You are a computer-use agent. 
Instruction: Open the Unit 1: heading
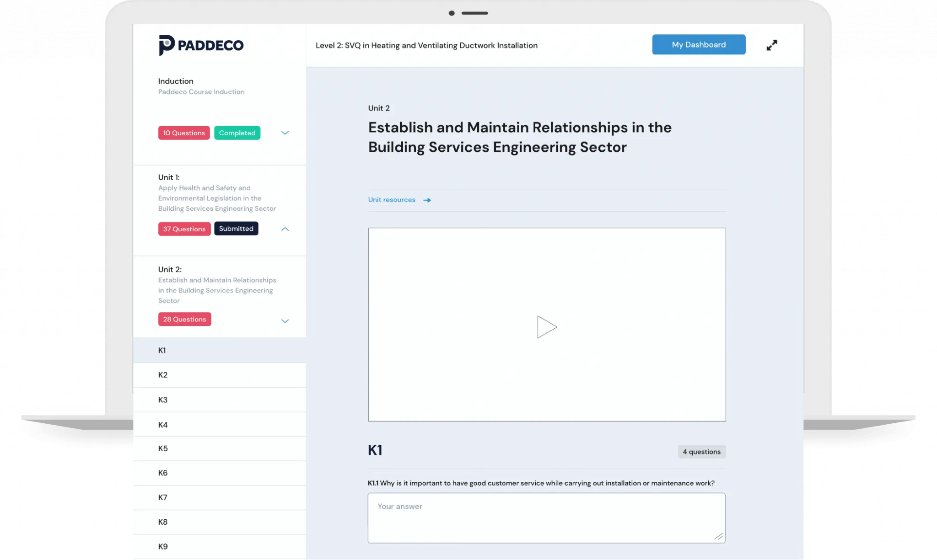(169, 177)
